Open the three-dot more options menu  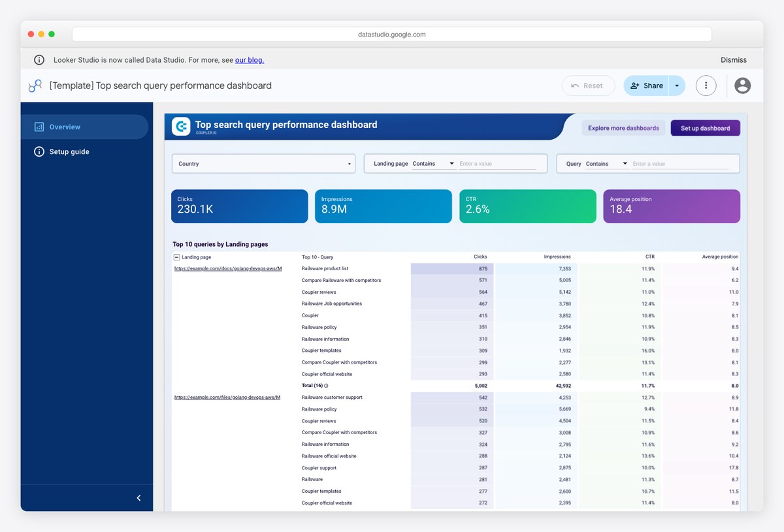pos(706,86)
